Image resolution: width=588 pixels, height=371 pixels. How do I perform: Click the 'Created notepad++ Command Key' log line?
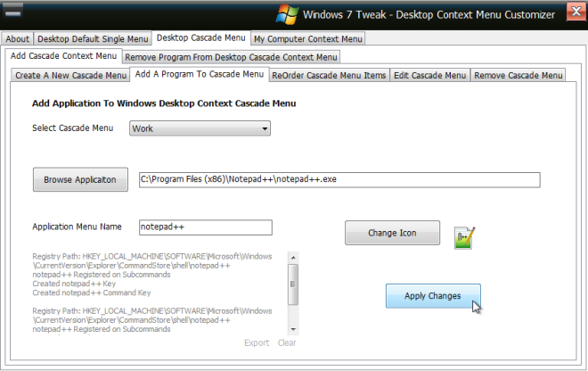point(92,293)
